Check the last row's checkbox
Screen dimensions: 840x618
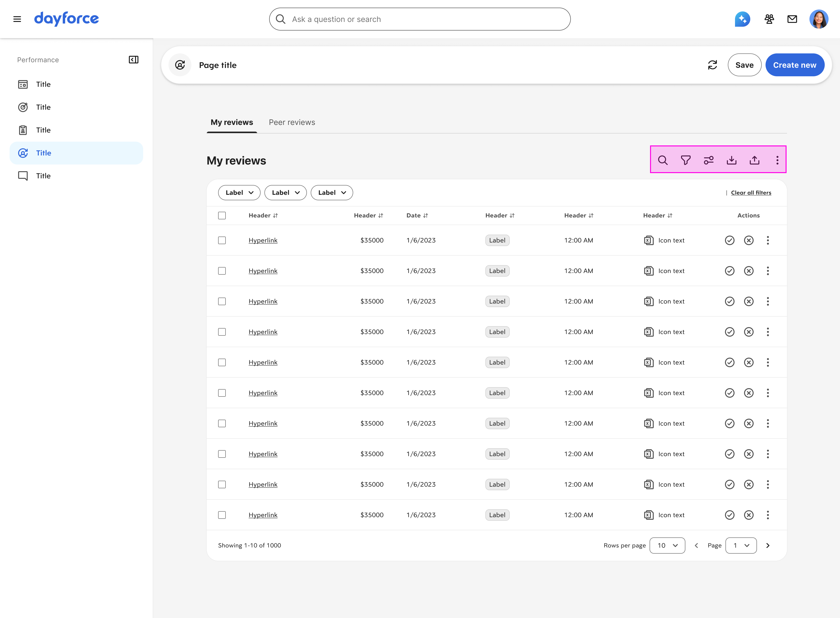coord(222,515)
